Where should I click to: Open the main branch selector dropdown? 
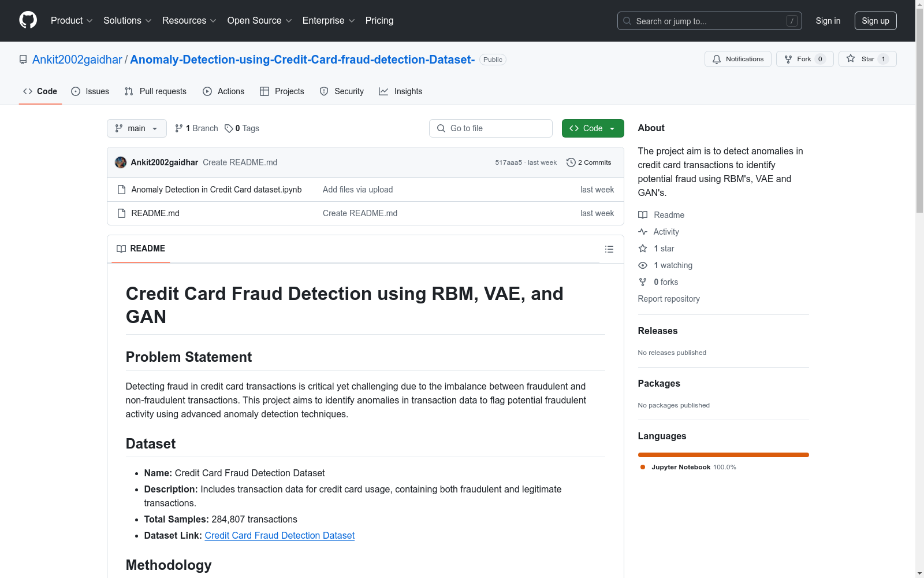click(137, 128)
